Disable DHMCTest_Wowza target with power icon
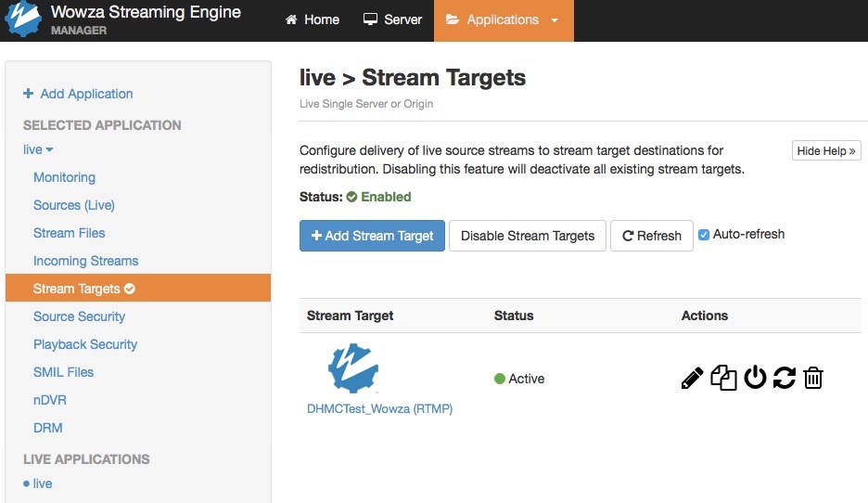Viewport: 868px width, 503px height. [755, 378]
